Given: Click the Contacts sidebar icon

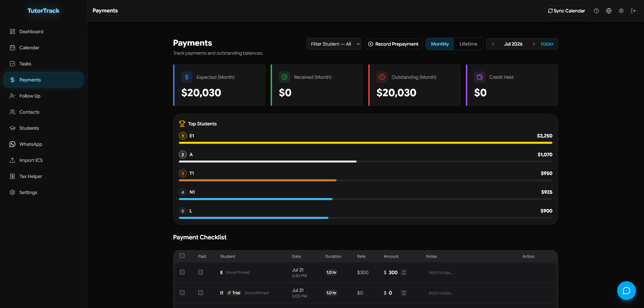Looking at the screenshot, I should (12, 112).
